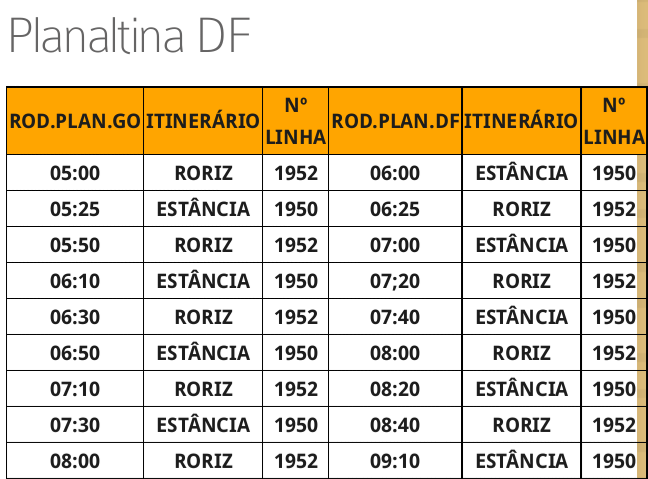Select the ROD.PLAN.DF column header
Screen dimensions: 648x479
click(395, 121)
